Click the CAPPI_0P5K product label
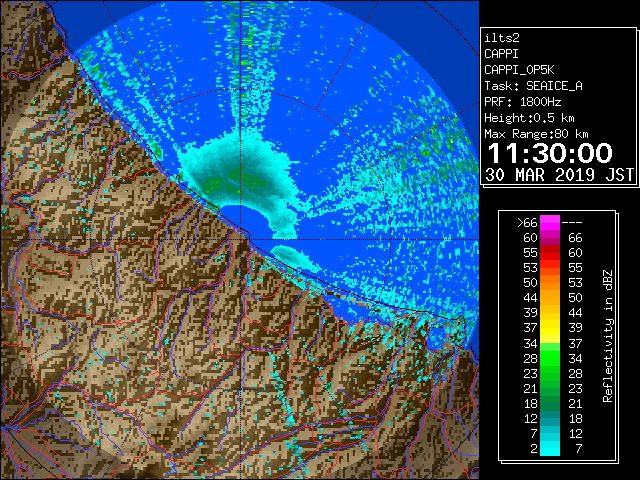 519,70
